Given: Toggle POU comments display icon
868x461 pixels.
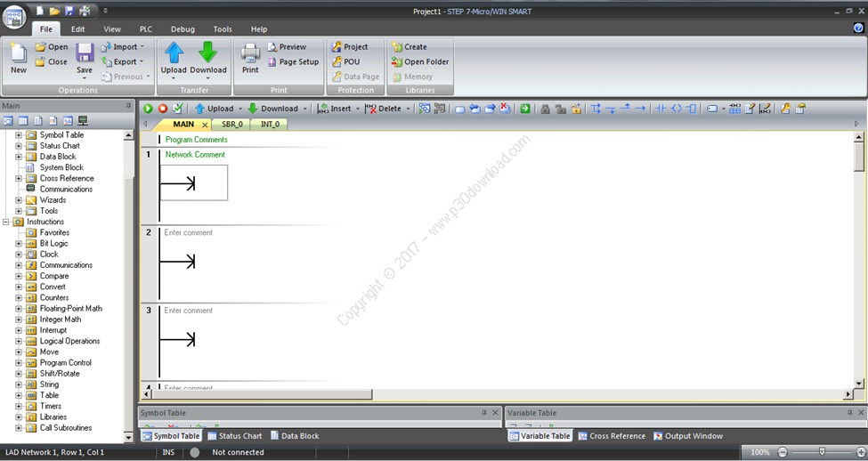Looking at the screenshot, I should 750,109.
